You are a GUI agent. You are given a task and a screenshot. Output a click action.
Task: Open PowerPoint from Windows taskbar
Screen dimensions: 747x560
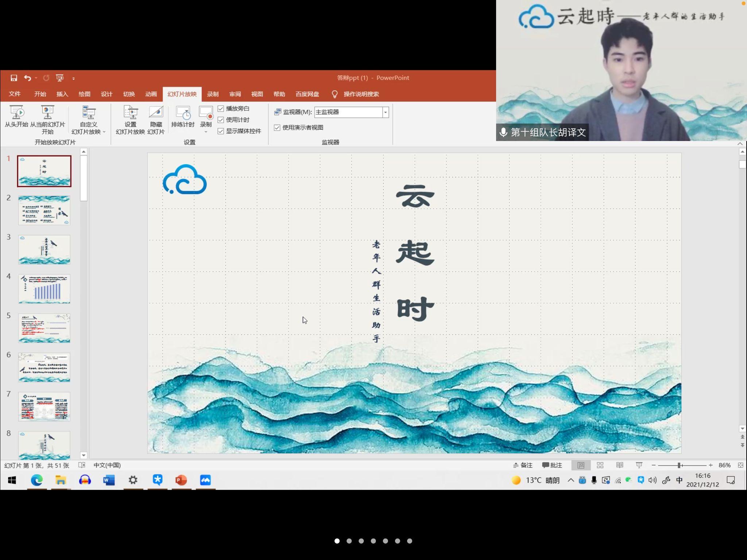(181, 480)
